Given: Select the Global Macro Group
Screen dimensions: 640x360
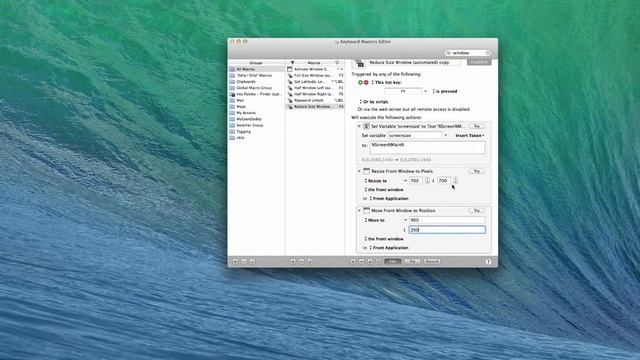Looking at the screenshot, I should [x=256, y=88].
